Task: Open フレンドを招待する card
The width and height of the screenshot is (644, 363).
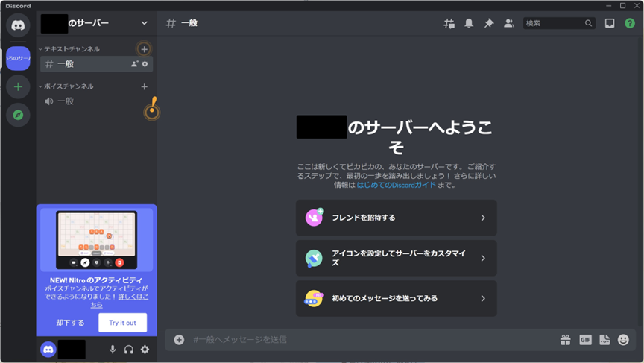Action: (x=397, y=218)
